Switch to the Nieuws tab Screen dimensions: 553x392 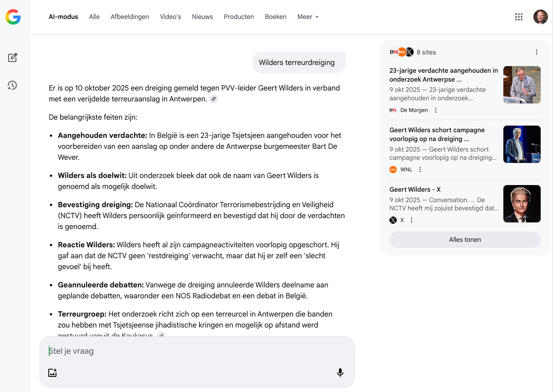coord(202,17)
